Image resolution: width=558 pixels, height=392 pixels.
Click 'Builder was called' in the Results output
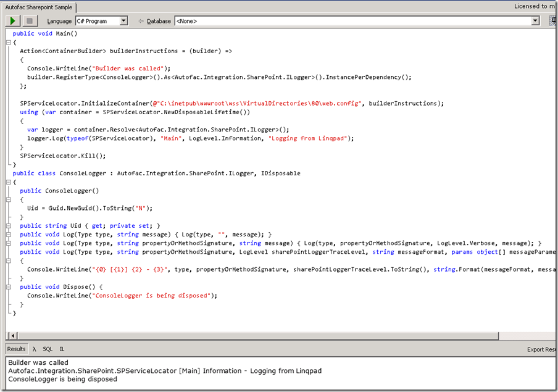38,362
